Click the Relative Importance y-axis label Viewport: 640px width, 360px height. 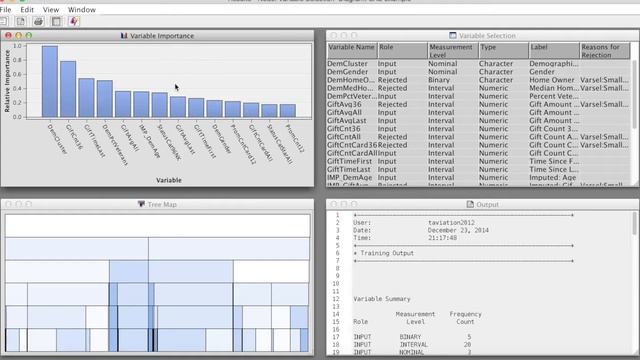[7, 81]
